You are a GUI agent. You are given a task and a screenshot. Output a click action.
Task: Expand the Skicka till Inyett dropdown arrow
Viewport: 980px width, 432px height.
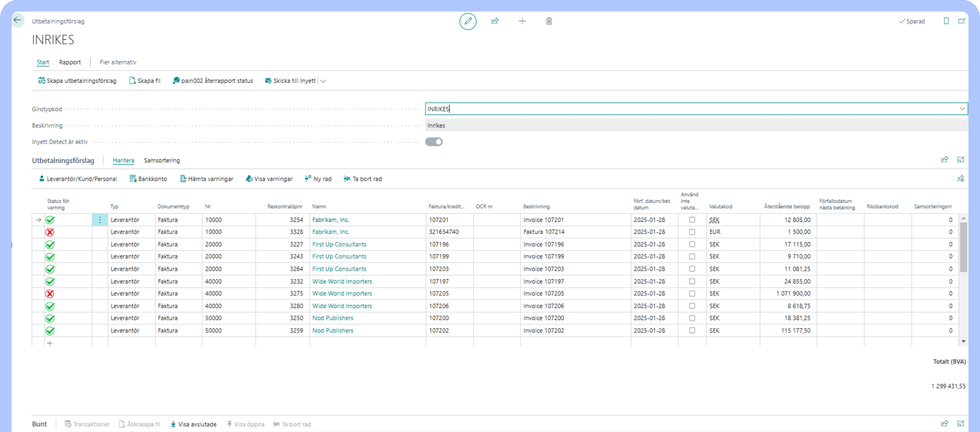[x=323, y=81]
